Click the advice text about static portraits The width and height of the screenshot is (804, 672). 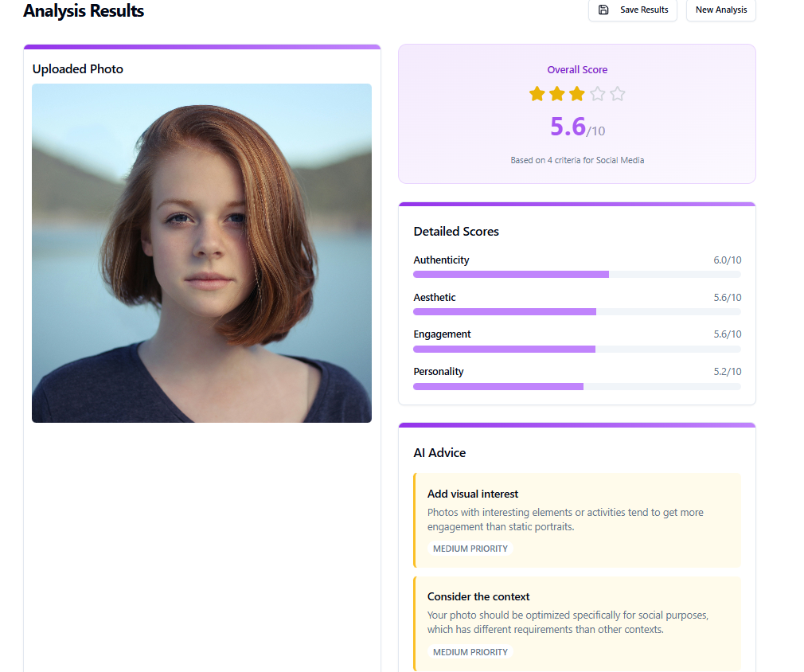pyautogui.click(x=565, y=520)
